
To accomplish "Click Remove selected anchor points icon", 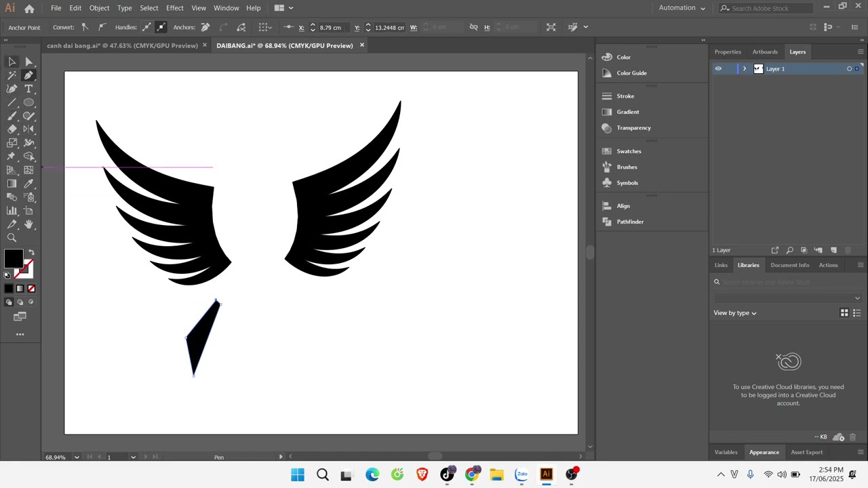I will click(x=205, y=27).
